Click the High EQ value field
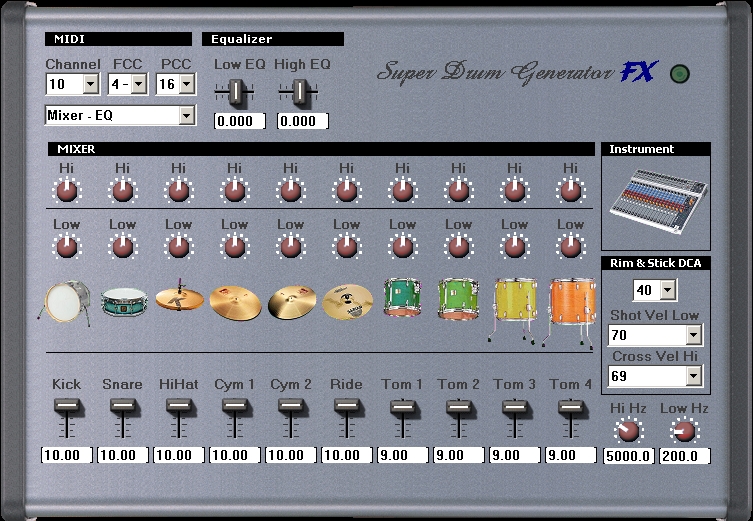 click(x=303, y=121)
